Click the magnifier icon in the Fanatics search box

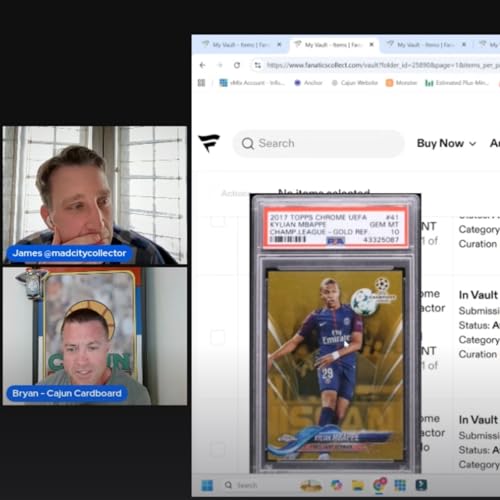pyautogui.click(x=248, y=144)
